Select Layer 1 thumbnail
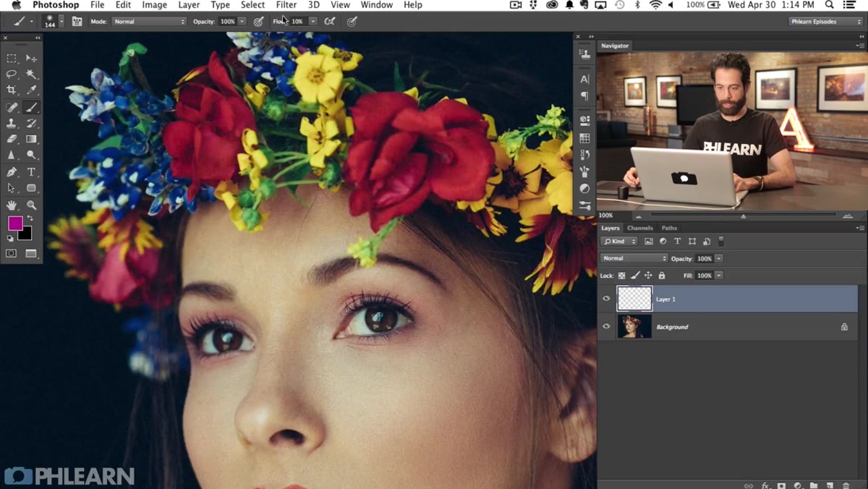This screenshot has width=868, height=489. (634, 299)
